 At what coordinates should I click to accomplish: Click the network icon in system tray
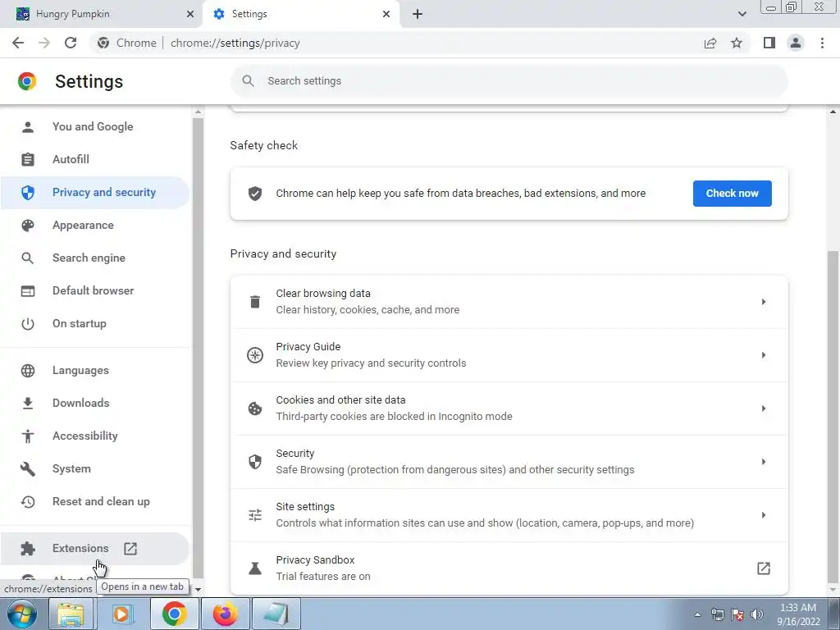(x=717, y=614)
